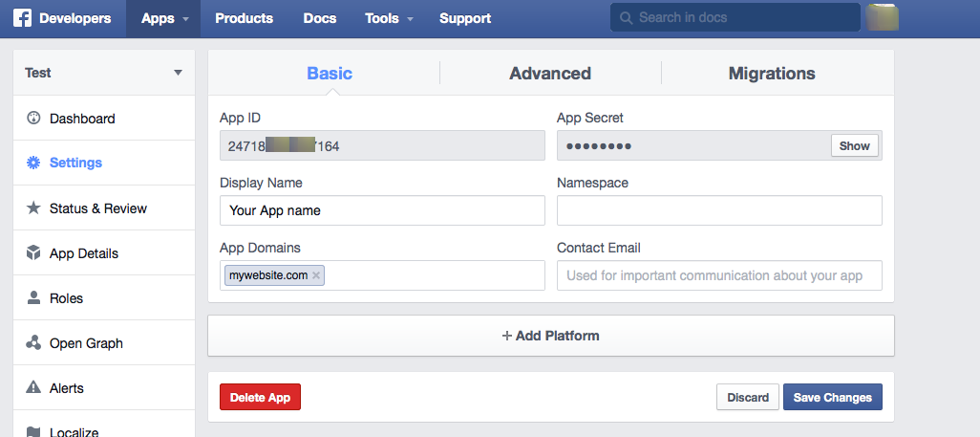Click the App Details cube icon
This screenshot has width=980, height=437.
click(33, 253)
